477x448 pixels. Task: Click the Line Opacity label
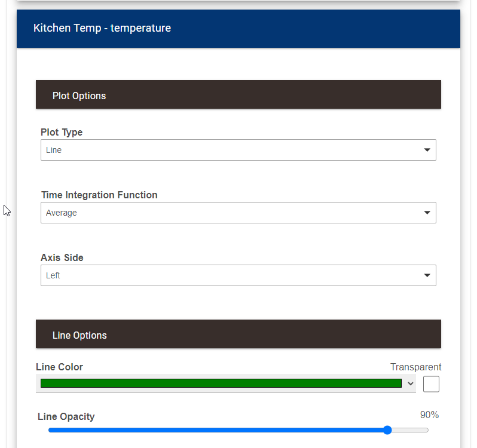pyautogui.click(x=66, y=416)
